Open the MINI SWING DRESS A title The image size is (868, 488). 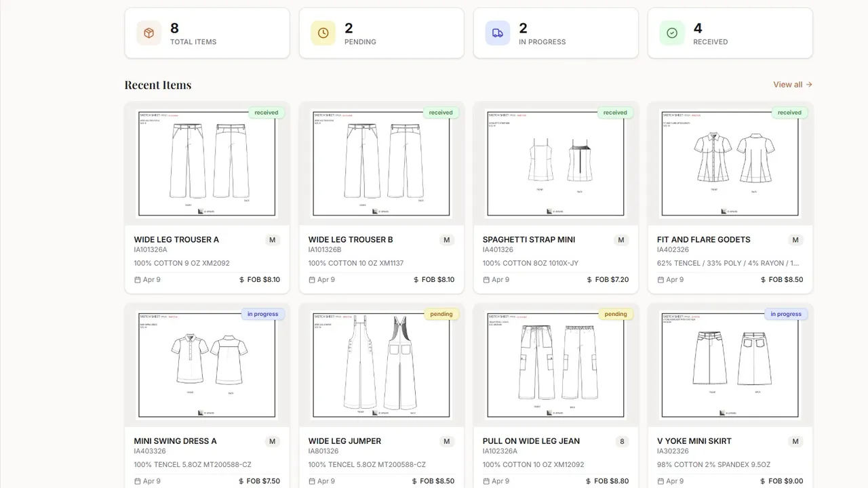coord(176,441)
